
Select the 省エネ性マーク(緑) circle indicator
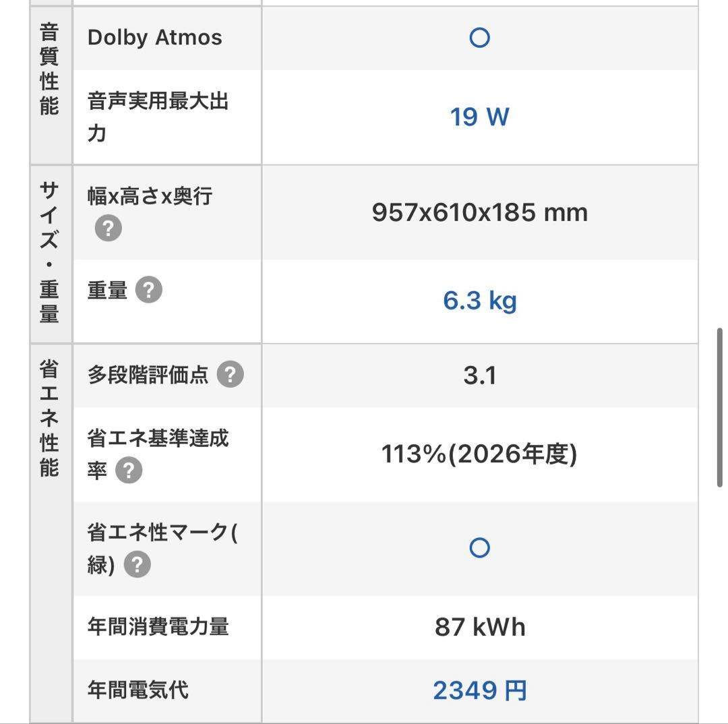479,547
